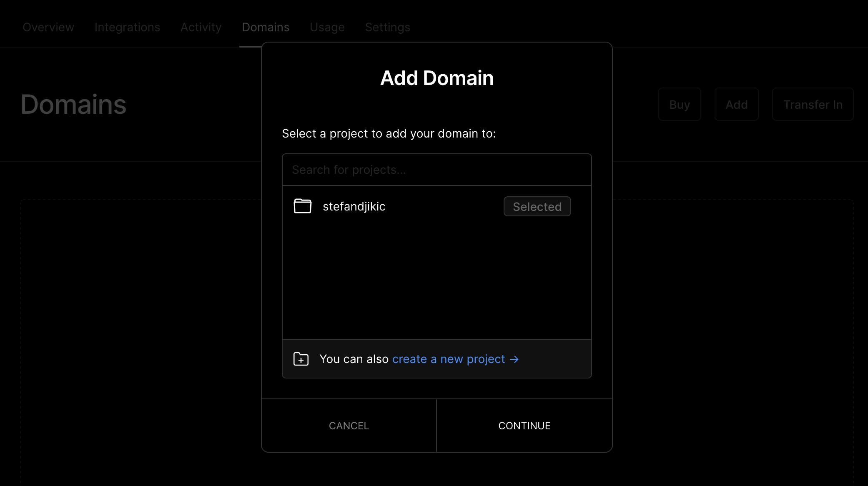The image size is (868, 486).
Task: Click the Select a project prompt text
Action: (389, 133)
